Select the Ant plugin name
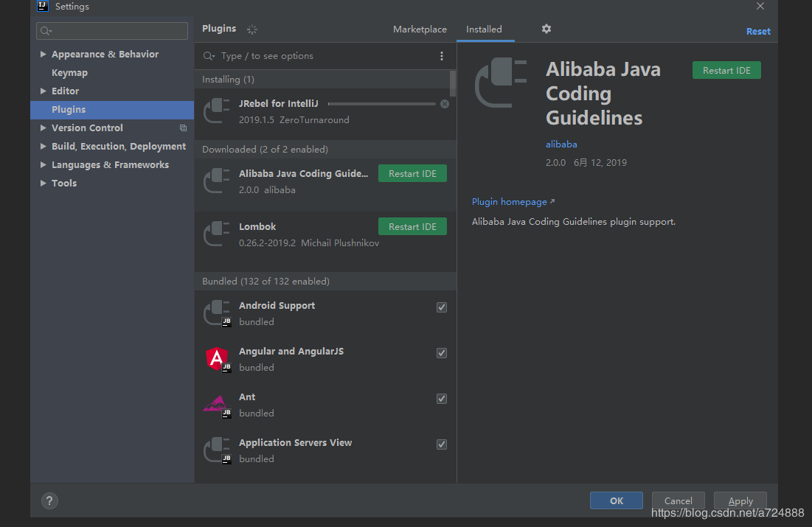Image resolution: width=812 pixels, height=527 pixels. click(x=247, y=397)
